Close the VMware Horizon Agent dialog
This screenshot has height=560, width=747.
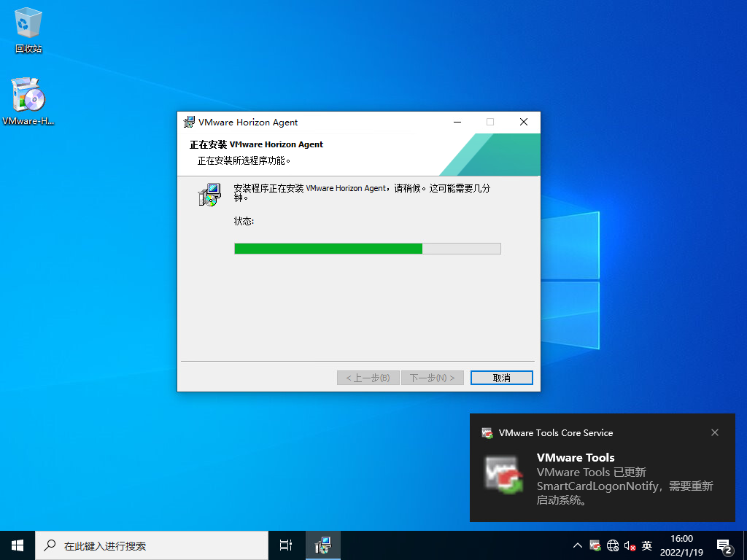pos(524,122)
